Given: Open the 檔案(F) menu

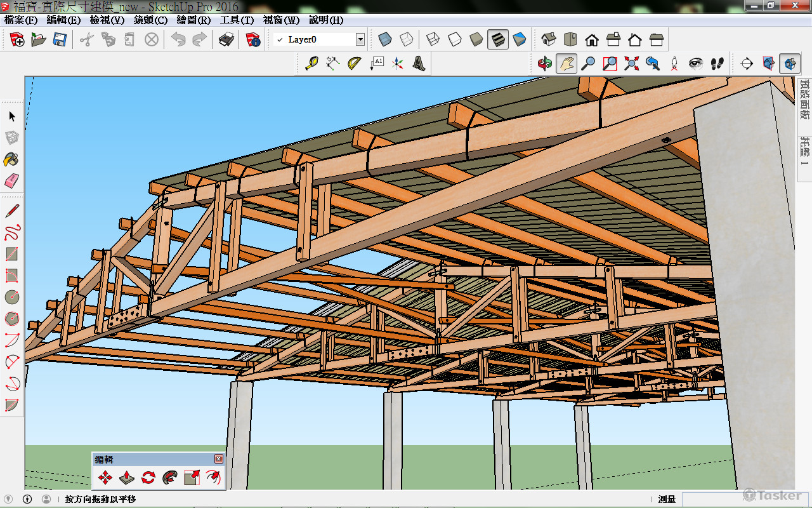Looking at the screenshot, I should click(21, 20).
